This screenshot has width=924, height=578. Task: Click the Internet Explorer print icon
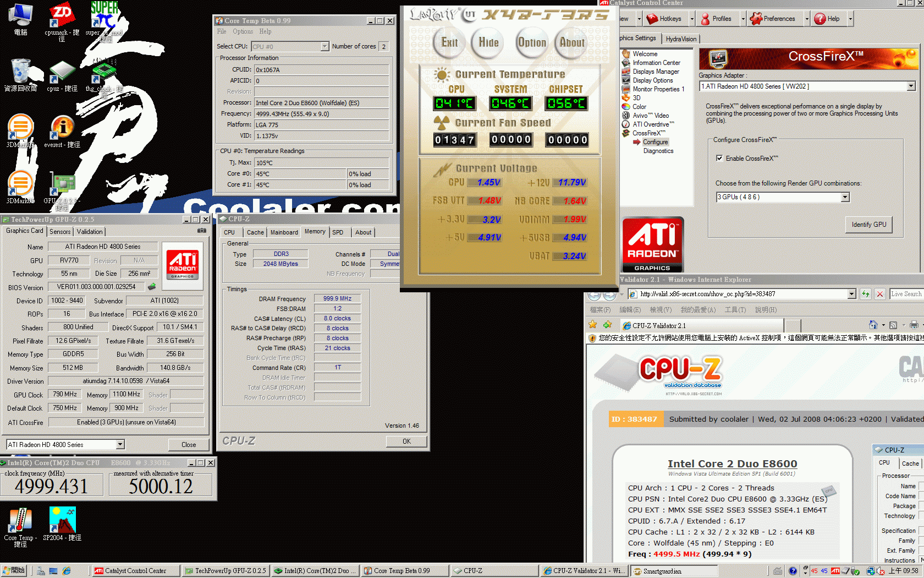914,325
